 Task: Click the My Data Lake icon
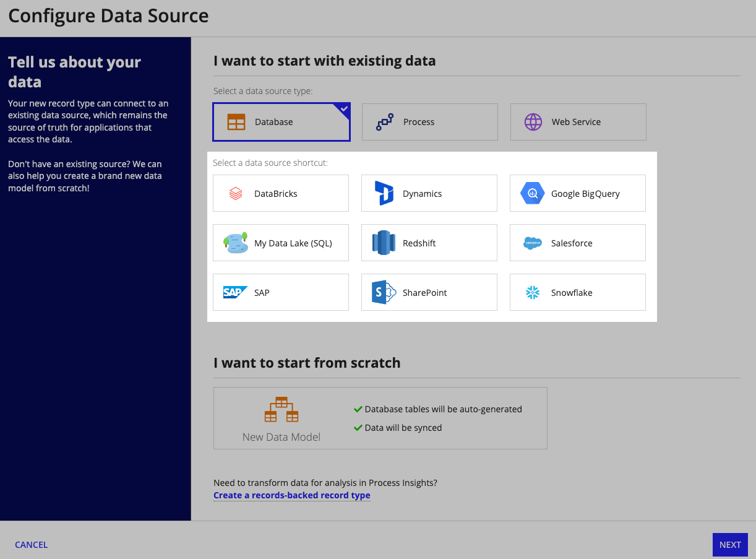(235, 243)
